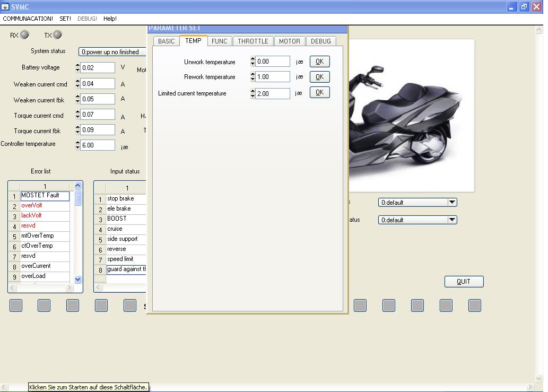The image size is (548, 392).
Task: Open the COMMUNACATION! menu
Action: [28, 19]
